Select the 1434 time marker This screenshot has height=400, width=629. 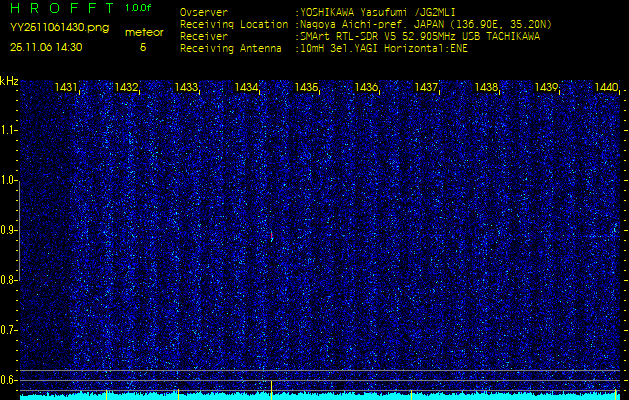coord(246,88)
